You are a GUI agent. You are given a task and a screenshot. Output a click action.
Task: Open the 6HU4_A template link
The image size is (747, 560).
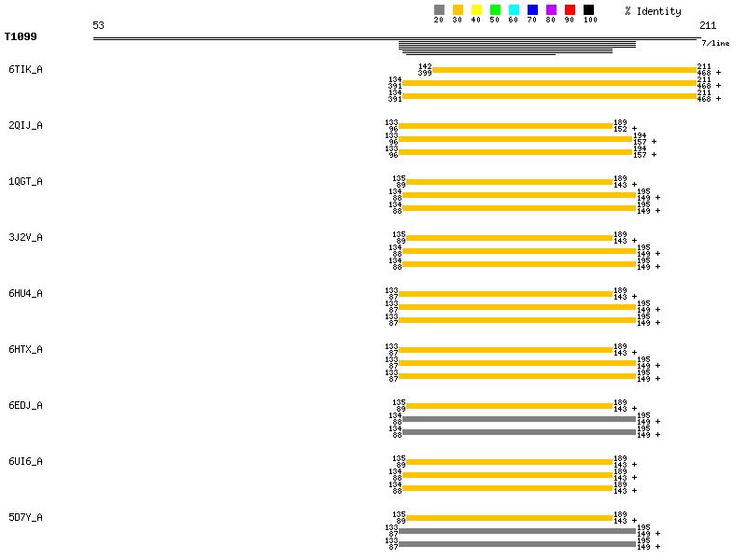[25, 294]
